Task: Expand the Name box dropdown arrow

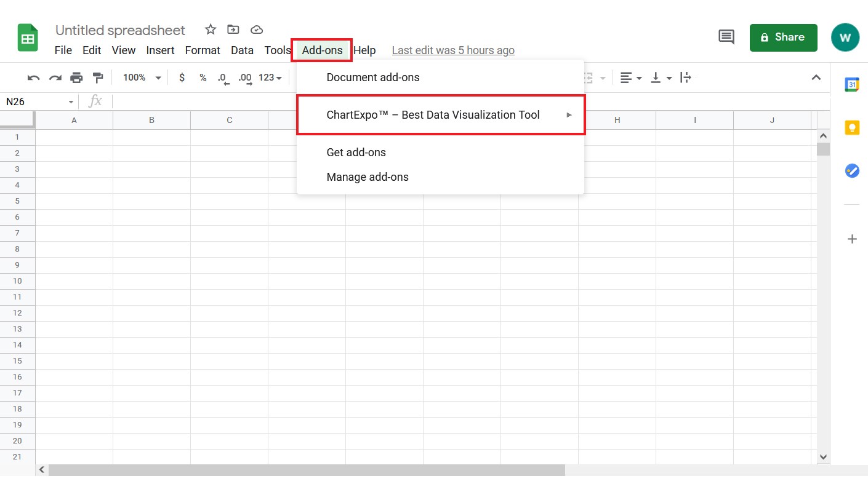Action: 71,102
